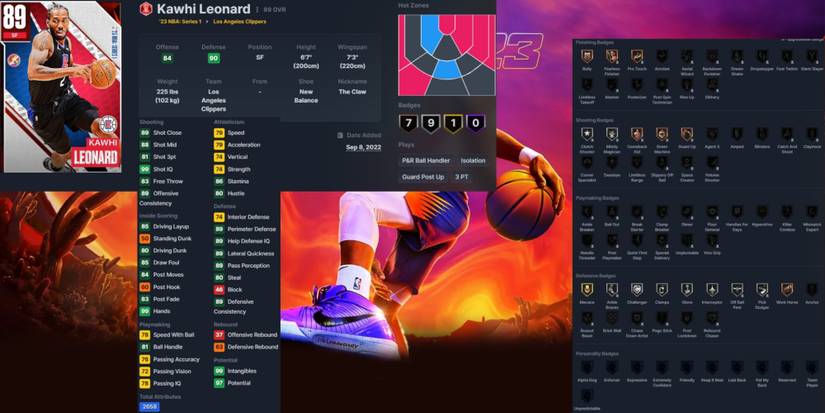This screenshot has width=825, height=413.
Task: Select the Fearless Finisher badge icon
Action: [612, 57]
